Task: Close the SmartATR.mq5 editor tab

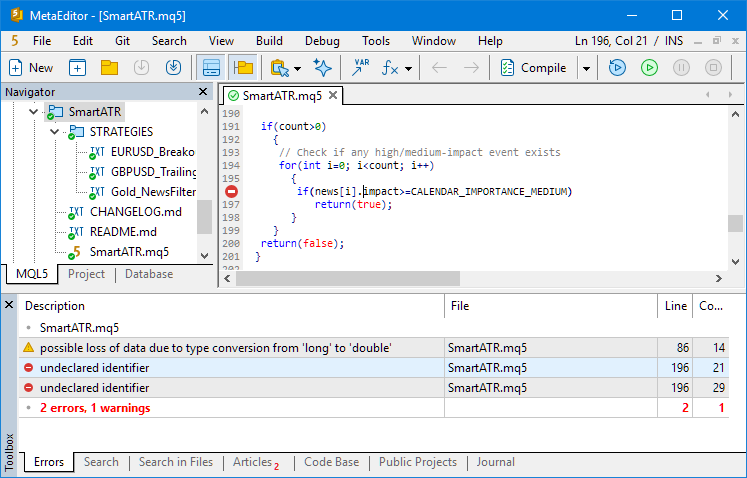Action: pyautogui.click(x=333, y=95)
